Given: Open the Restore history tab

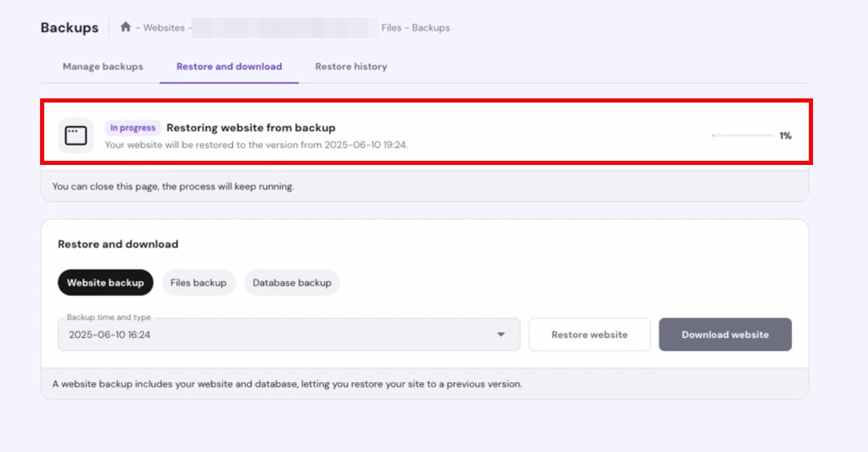Looking at the screenshot, I should coord(351,67).
